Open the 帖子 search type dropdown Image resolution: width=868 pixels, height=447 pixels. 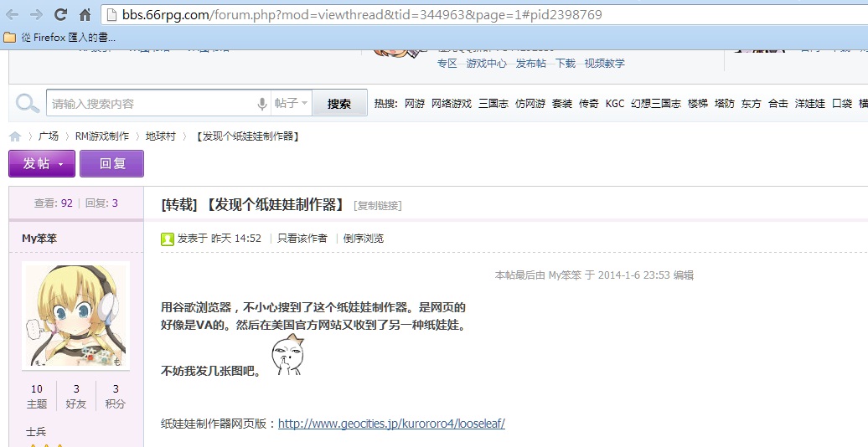292,104
